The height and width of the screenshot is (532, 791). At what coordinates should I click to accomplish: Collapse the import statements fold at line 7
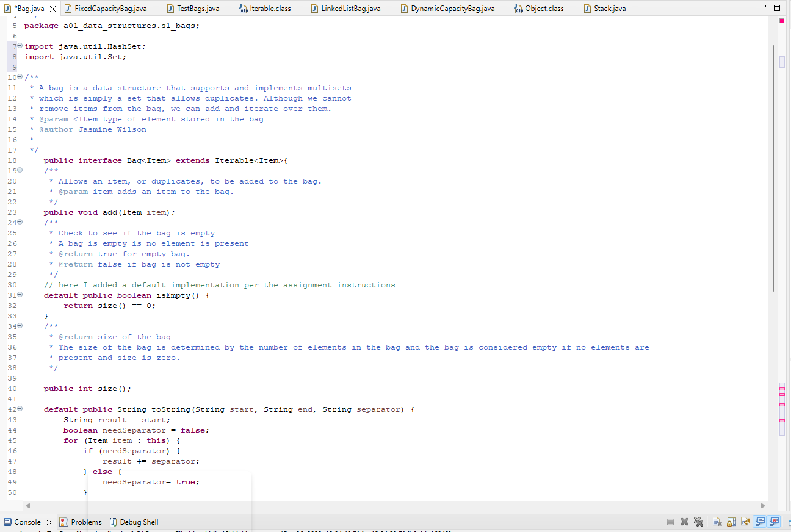pos(19,46)
